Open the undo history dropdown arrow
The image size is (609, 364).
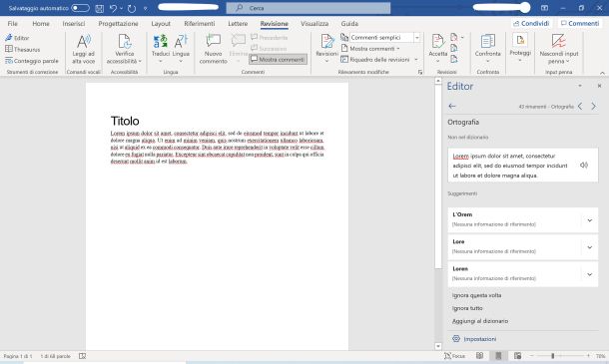(121, 8)
